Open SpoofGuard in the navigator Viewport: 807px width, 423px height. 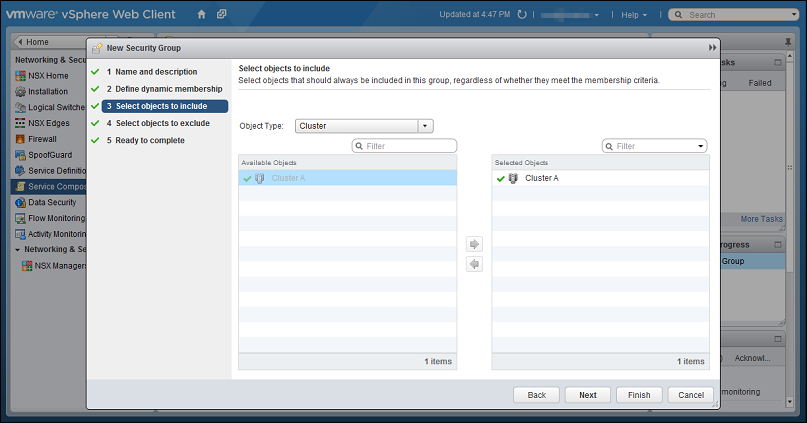pyautogui.click(x=49, y=155)
